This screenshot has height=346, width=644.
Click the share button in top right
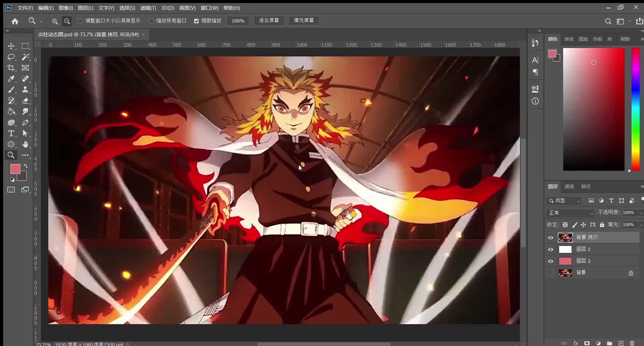pos(640,21)
